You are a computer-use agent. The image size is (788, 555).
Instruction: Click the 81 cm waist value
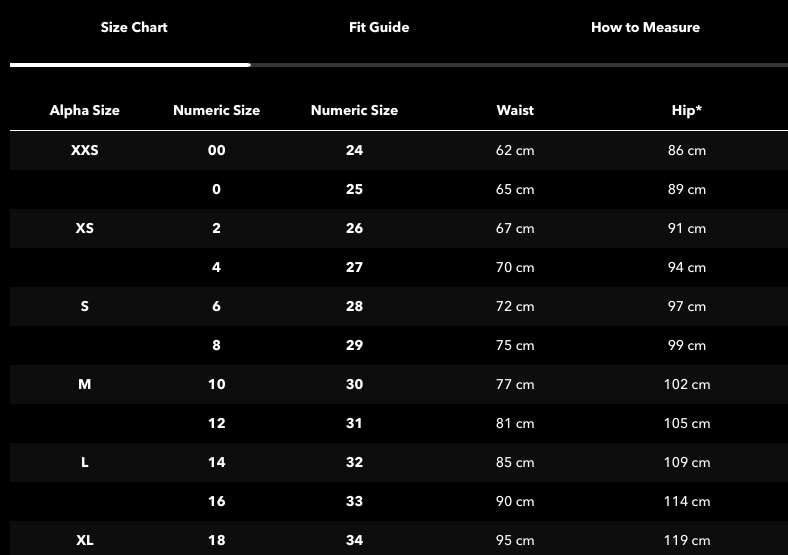click(515, 423)
